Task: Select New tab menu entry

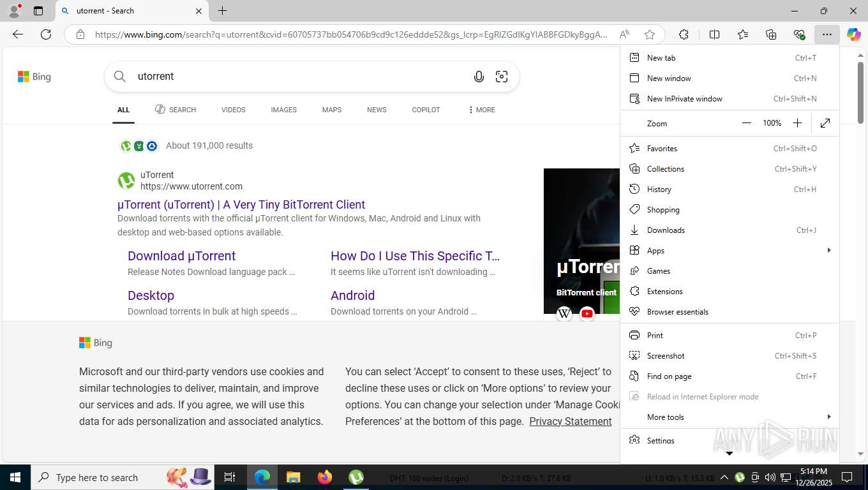Action: tap(730, 57)
